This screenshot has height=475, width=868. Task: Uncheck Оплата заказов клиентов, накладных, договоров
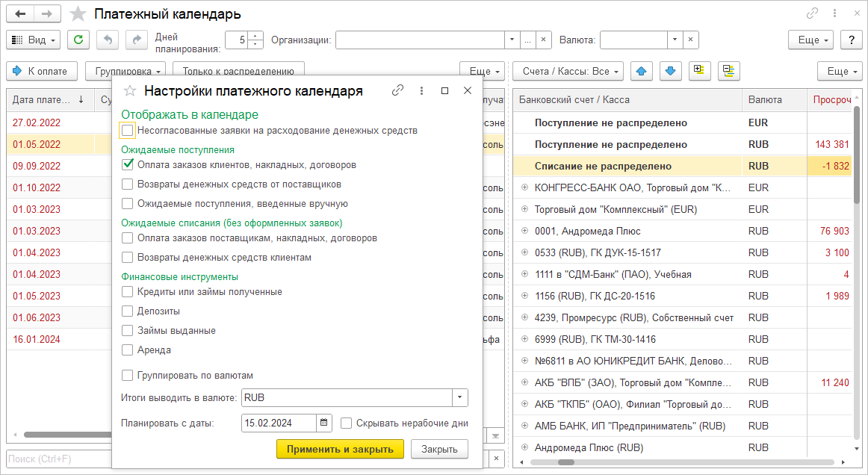tap(128, 165)
